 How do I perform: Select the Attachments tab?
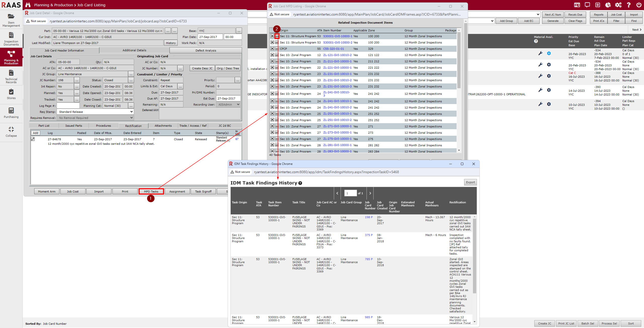(163, 126)
